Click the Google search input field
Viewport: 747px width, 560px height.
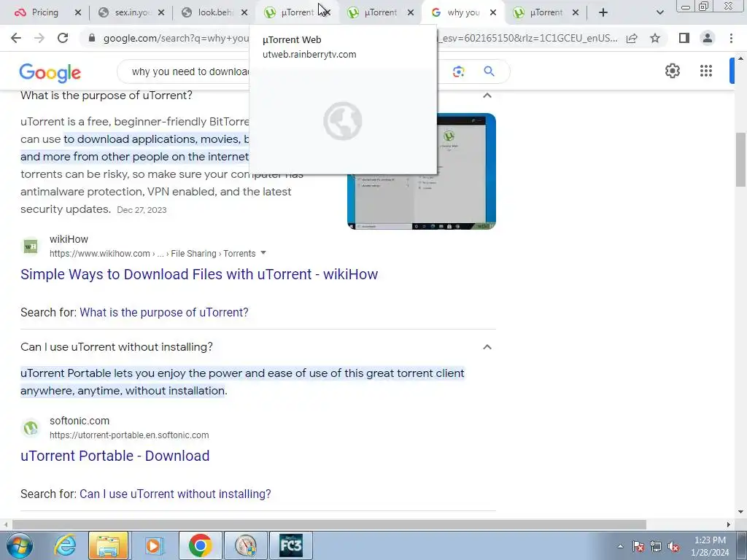[x=190, y=71]
